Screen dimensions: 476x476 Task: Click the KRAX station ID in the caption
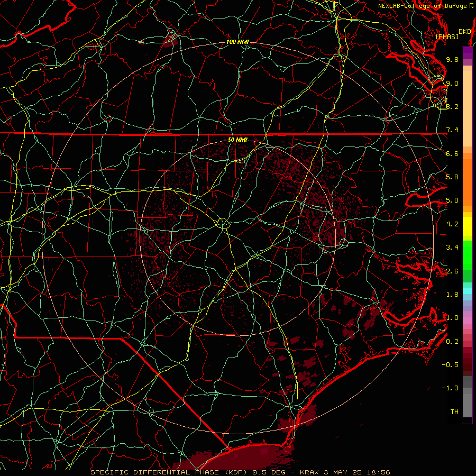click(309, 472)
